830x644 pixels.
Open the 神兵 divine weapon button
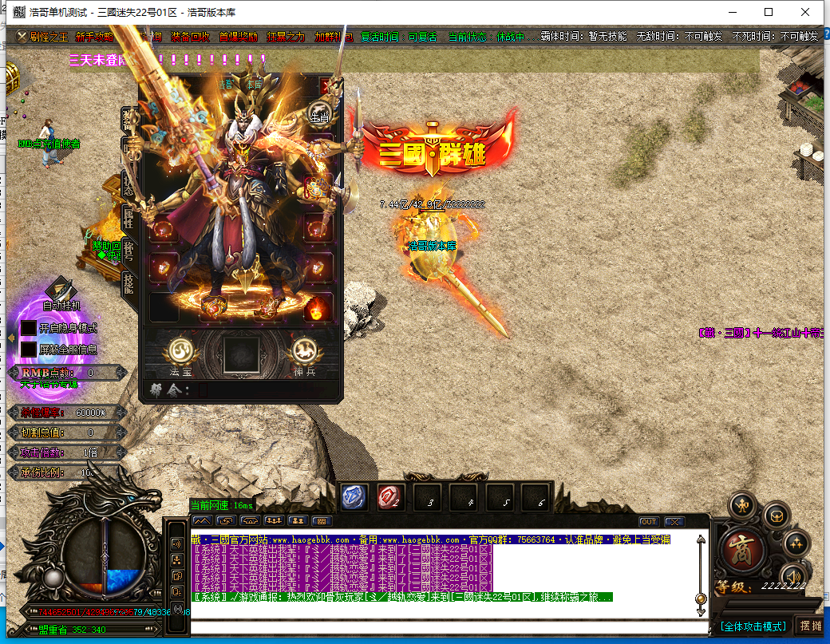[305, 350]
